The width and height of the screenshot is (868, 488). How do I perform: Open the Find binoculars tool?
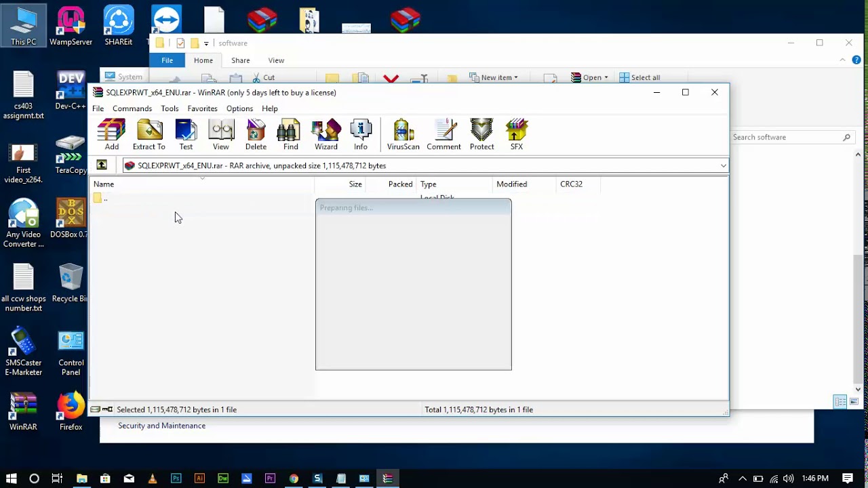click(291, 134)
